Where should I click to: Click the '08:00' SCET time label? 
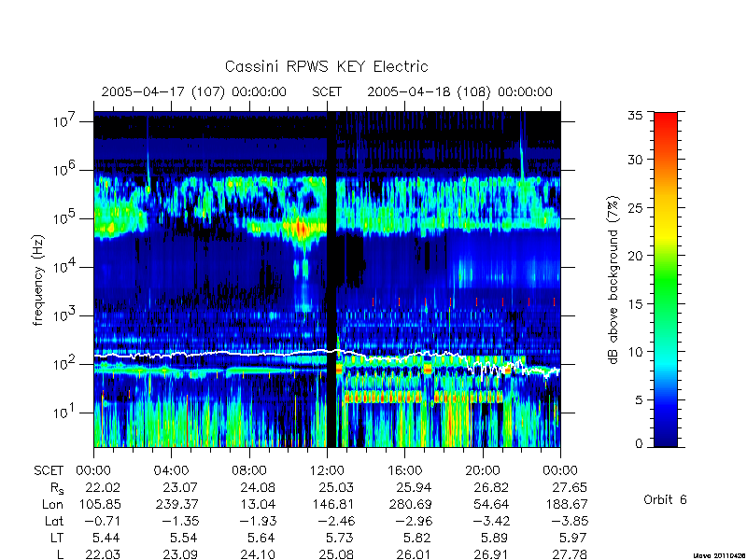click(x=249, y=470)
